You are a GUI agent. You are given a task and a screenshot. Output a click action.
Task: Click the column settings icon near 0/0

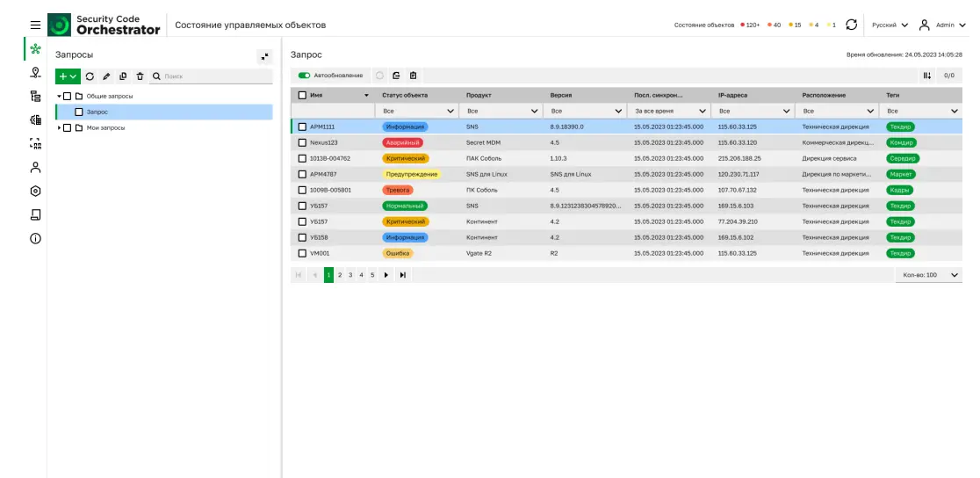tap(927, 75)
